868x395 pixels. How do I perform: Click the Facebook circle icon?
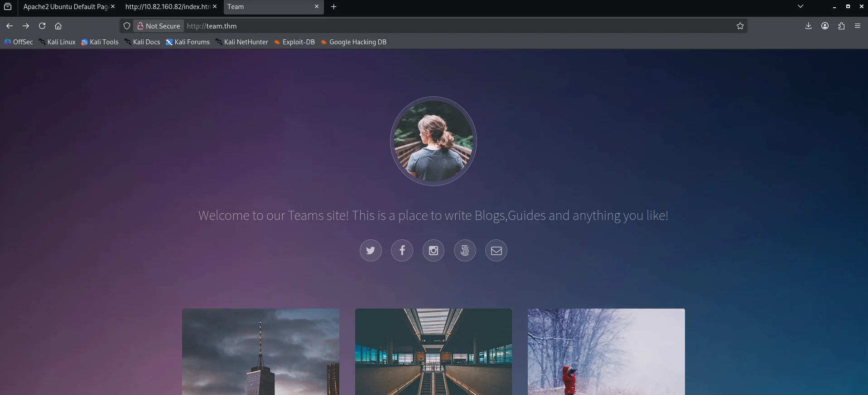[x=402, y=251]
